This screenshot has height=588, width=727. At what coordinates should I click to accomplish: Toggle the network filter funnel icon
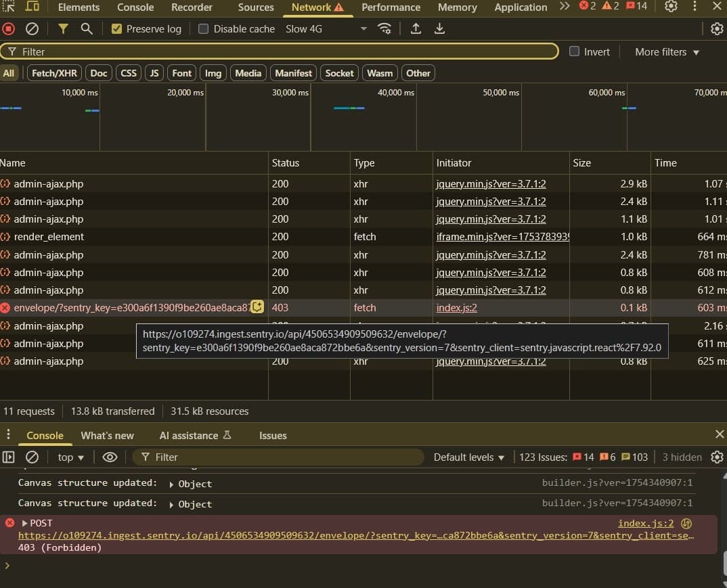[x=63, y=28]
